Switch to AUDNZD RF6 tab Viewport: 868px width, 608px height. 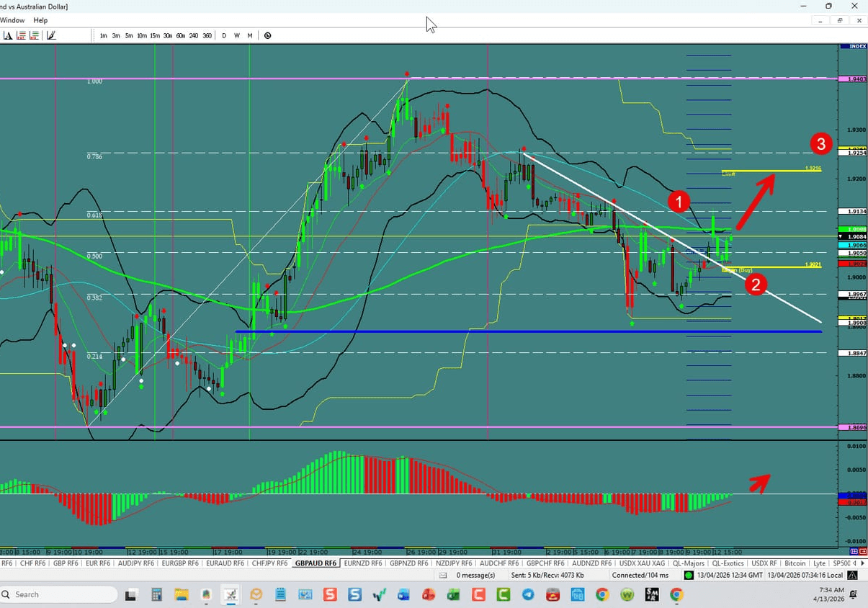593,563
